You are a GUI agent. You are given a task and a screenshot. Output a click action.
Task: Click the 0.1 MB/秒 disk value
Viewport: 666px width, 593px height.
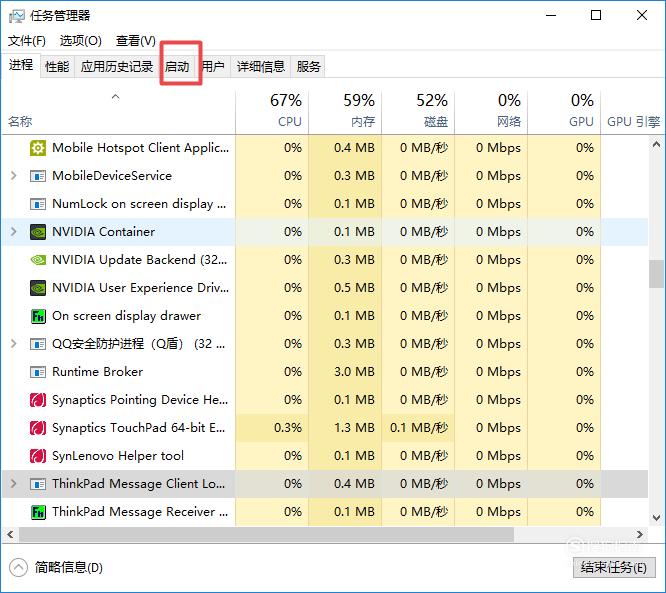(418, 428)
